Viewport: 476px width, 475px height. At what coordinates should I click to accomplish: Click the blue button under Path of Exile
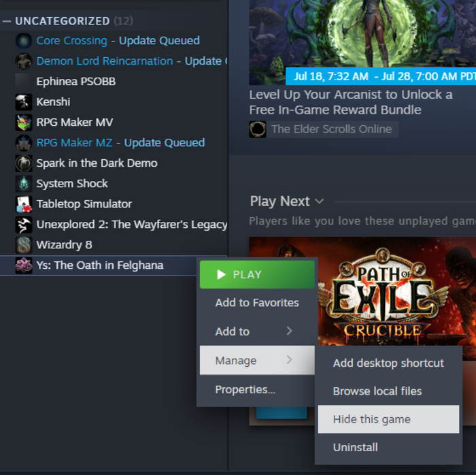(282, 413)
